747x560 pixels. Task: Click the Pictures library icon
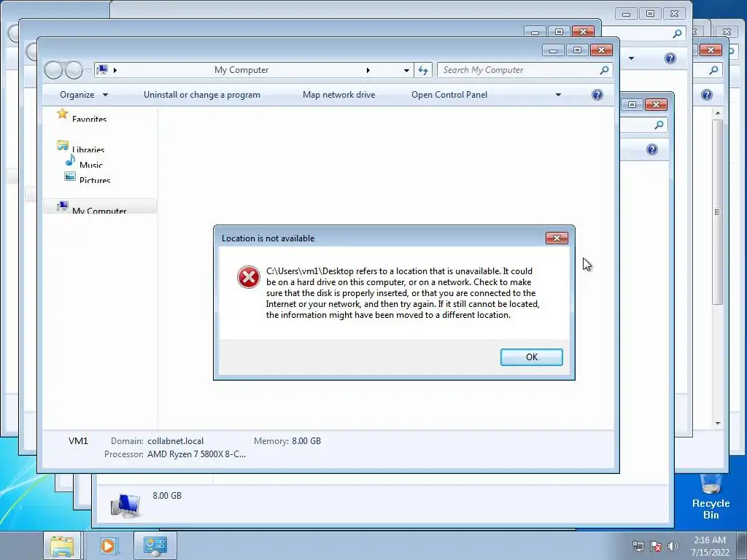coord(70,176)
